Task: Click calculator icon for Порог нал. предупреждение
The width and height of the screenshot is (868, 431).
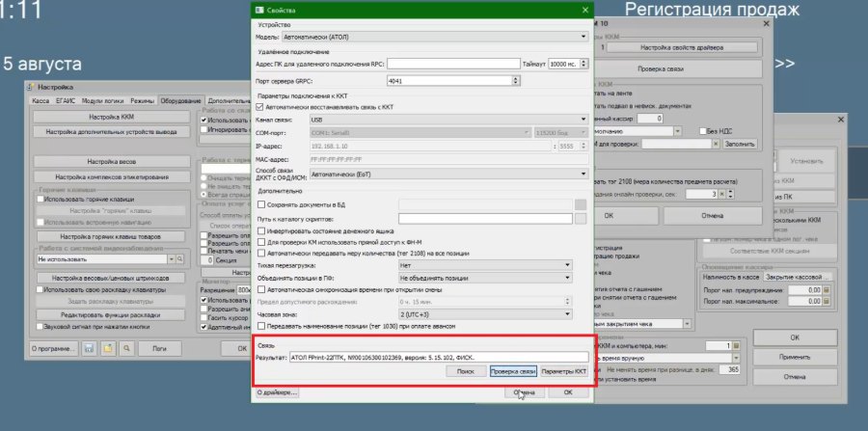Action: coord(827,290)
